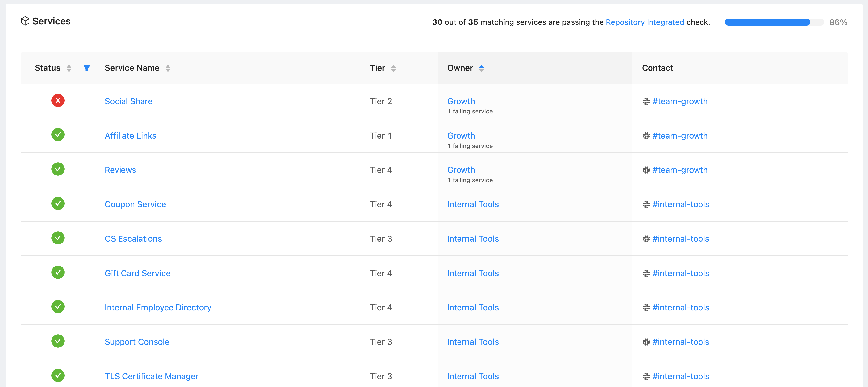Click Slack icon in Social Share row

[646, 101]
